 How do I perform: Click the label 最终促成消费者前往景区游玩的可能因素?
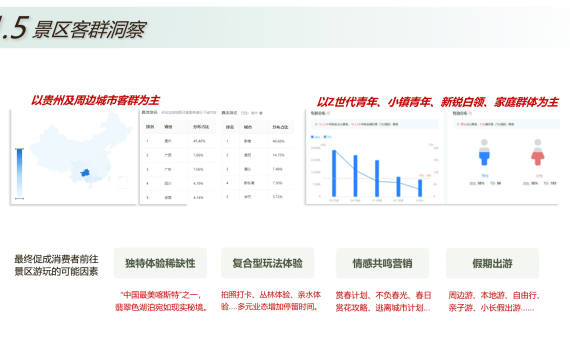(56, 265)
